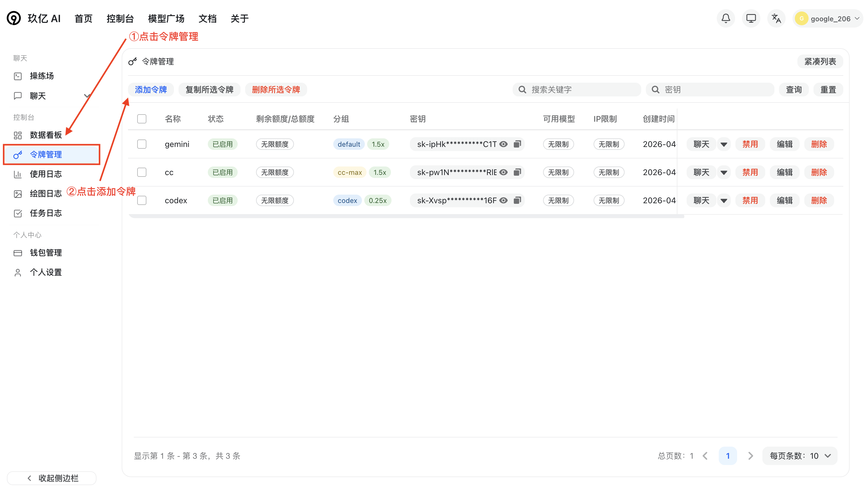Click the magnifier icon in 搜索关键字 field
The image size is (868, 492).
point(522,90)
